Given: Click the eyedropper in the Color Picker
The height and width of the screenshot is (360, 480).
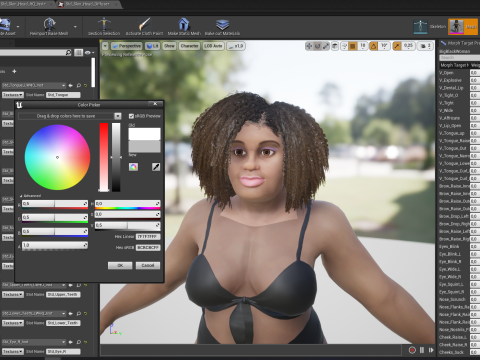Looking at the screenshot, I should 156,167.
